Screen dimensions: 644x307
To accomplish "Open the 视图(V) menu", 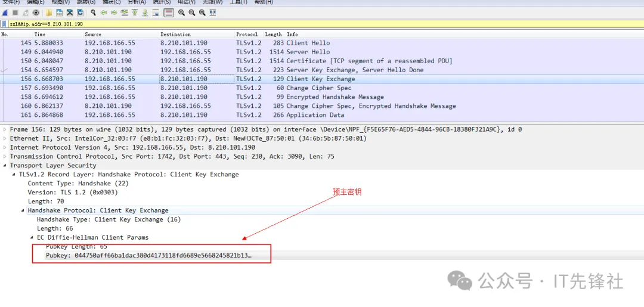I will pyautogui.click(x=61, y=2).
